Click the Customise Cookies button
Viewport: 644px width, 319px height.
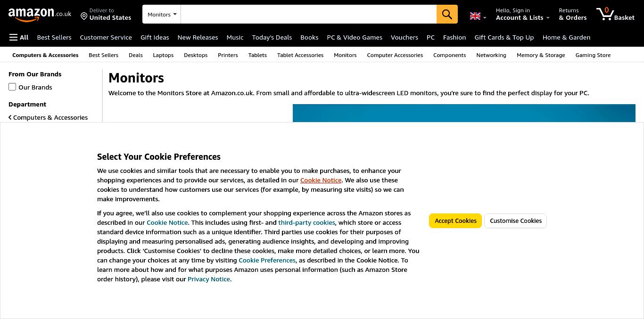click(515, 221)
